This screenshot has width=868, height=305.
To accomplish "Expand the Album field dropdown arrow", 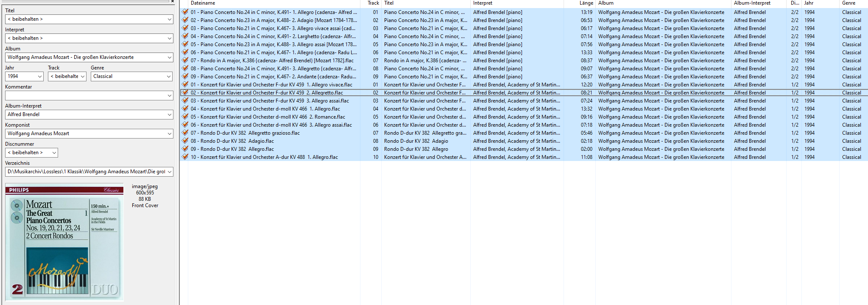I will 169,58.
